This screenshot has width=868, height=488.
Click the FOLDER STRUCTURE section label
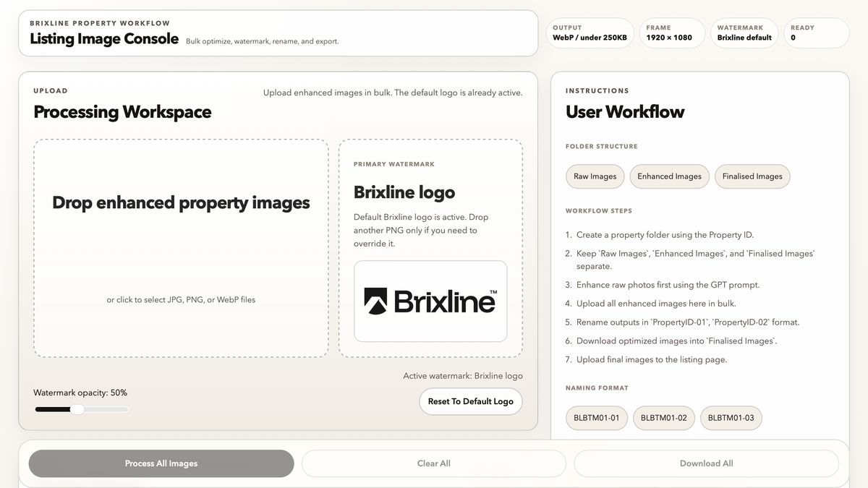tap(602, 146)
